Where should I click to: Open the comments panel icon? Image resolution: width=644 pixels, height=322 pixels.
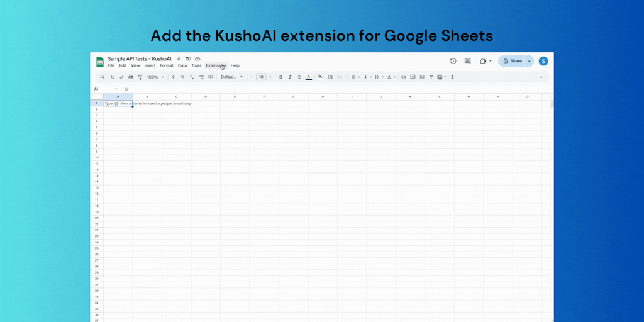[x=467, y=61]
